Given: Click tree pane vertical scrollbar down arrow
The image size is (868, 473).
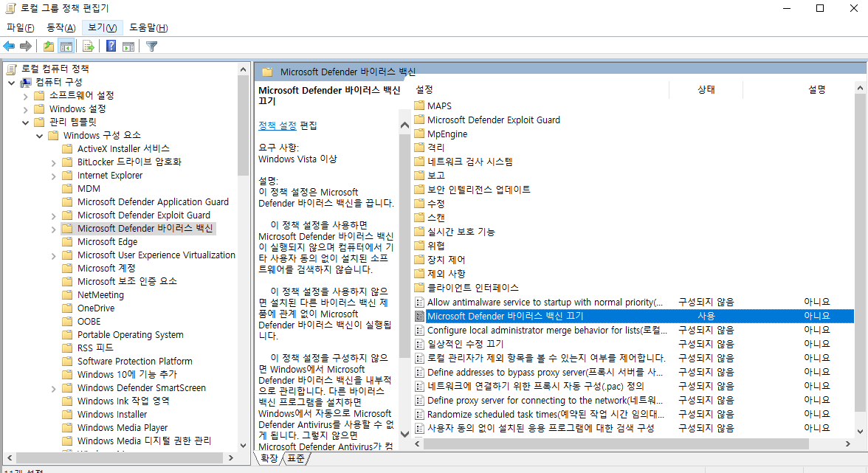Looking at the screenshot, I should [243, 445].
